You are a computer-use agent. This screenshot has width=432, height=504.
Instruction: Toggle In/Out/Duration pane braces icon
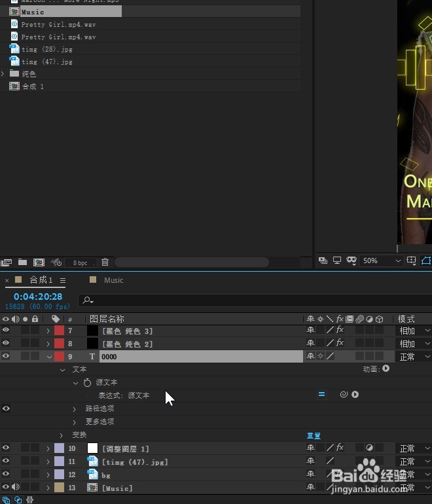(x=29, y=500)
